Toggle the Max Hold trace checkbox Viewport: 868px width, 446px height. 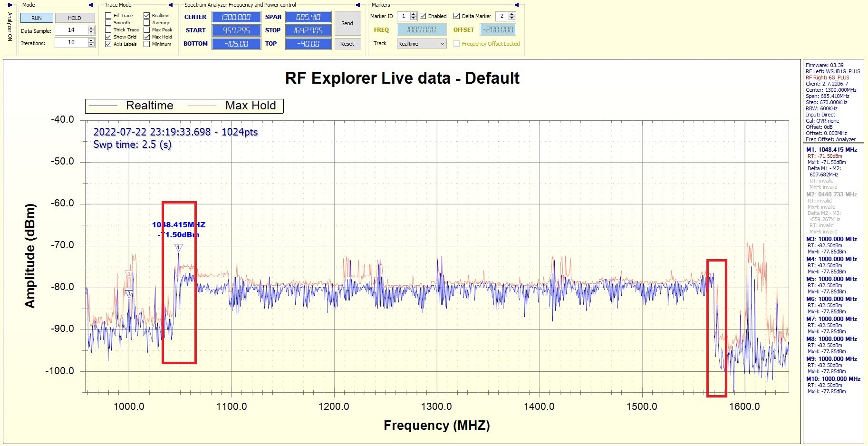(x=147, y=37)
